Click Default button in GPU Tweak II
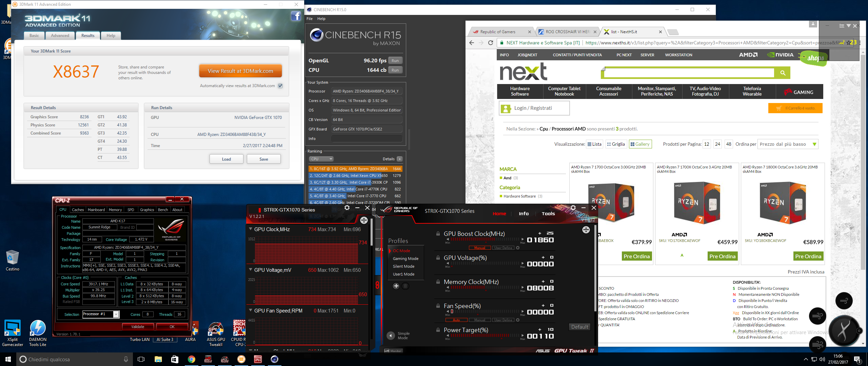 tap(580, 327)
